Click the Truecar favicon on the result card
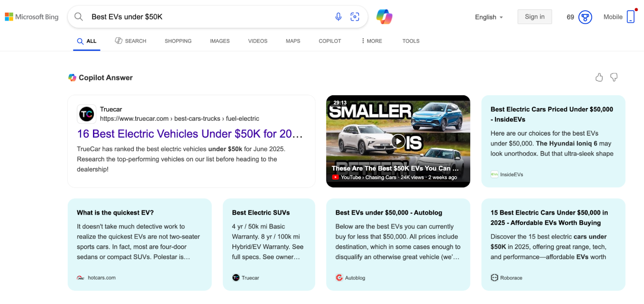 pyautogui.click(x=86, y=114)
